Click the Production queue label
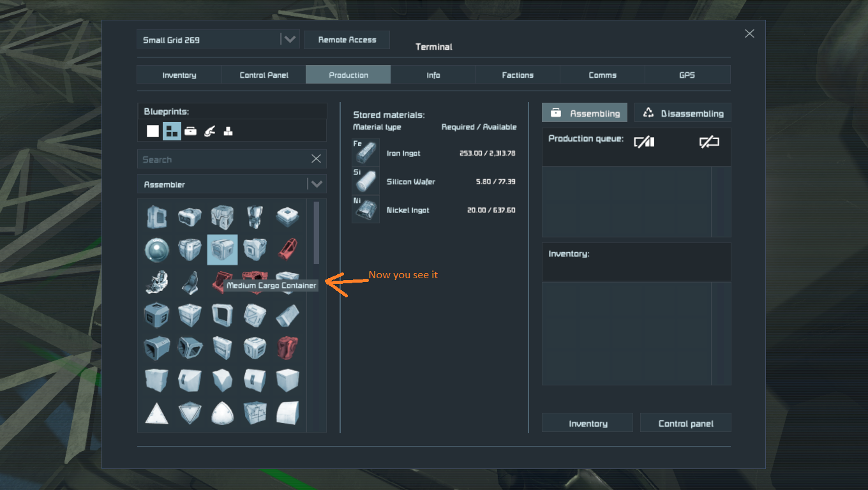 (586, 138)
